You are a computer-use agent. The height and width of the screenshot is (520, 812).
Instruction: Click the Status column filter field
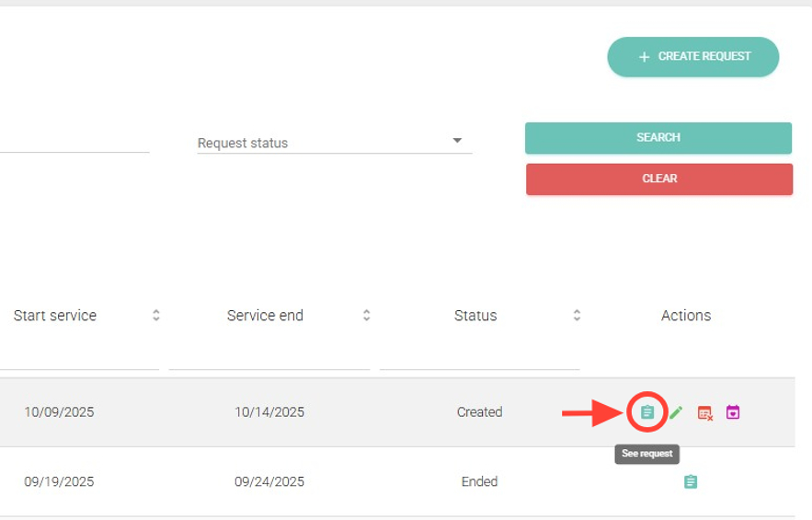(478, 356)
